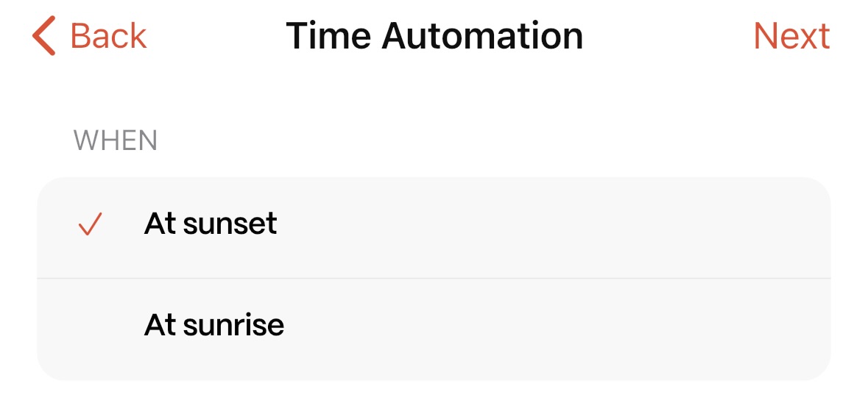Image resolution: width=868 pixels, height=403 pixels.
Task: Tap the word 'sunrise' in the second row
Action: 234,324
